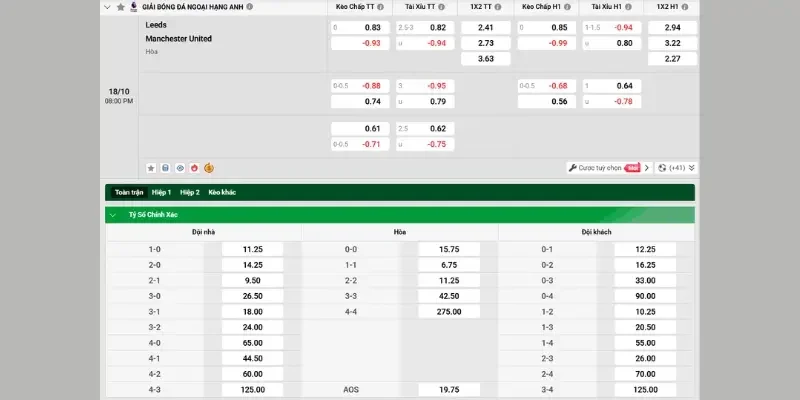This screenshot has height=400, width=800.
Task: Collapse the Premier League section chevron
Action: 107,7
